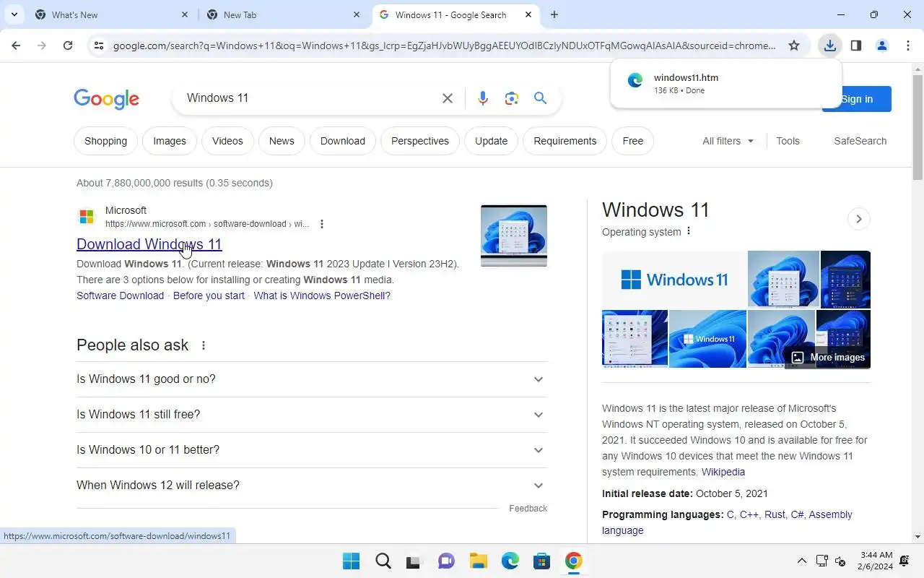Open the downloaded windows11.htm file
Screen dimensions: 924x578
pos(725,83)
